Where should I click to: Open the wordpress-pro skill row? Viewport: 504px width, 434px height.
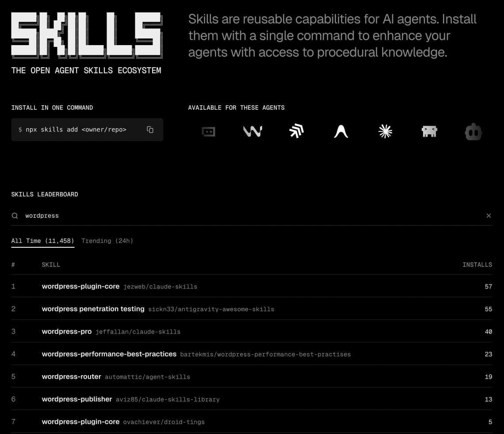click(67, 331)
